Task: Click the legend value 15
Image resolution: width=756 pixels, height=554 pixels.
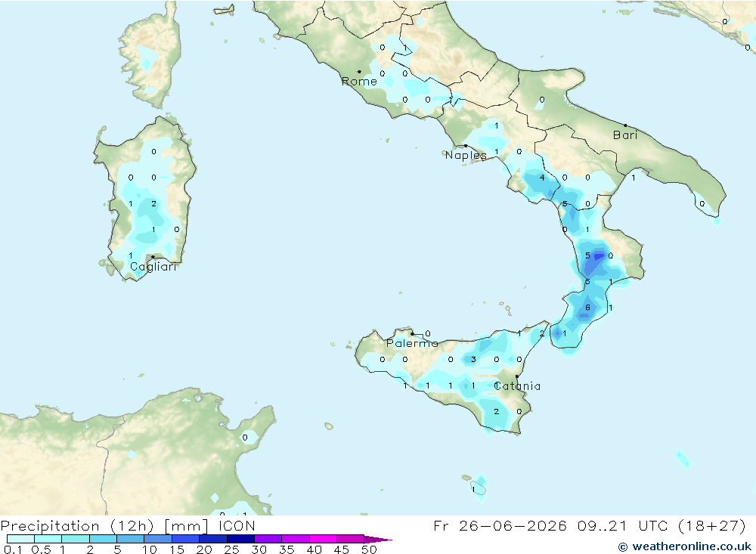Action: click(x=177, y=549)
